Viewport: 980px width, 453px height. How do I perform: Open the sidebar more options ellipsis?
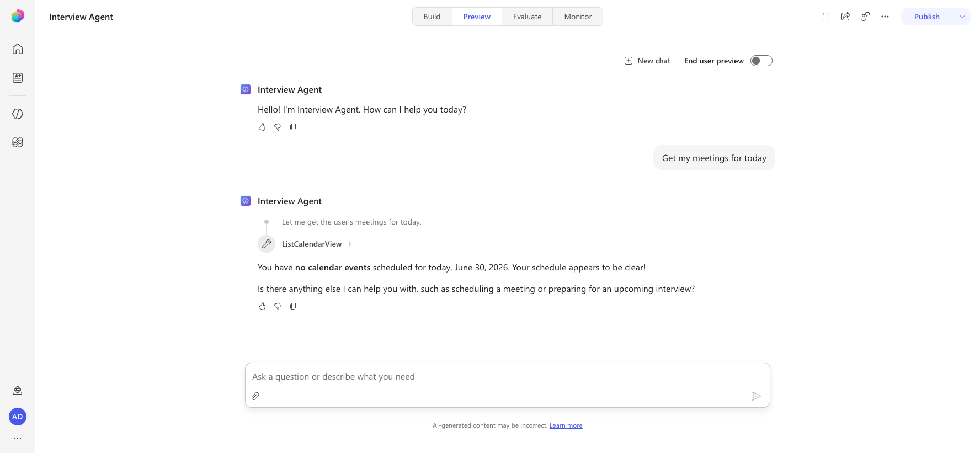(x=18, y=439)
